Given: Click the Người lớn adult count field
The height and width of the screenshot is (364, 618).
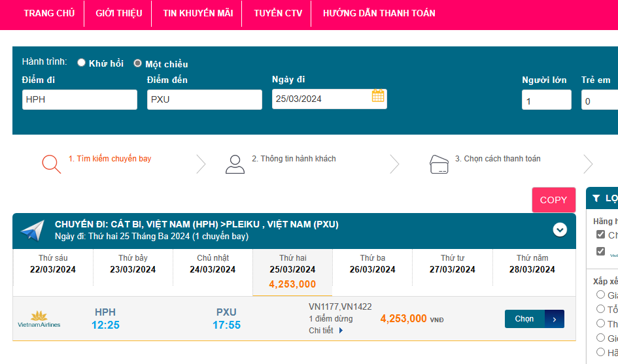Looking at the screenshot, I should (546, 100).
